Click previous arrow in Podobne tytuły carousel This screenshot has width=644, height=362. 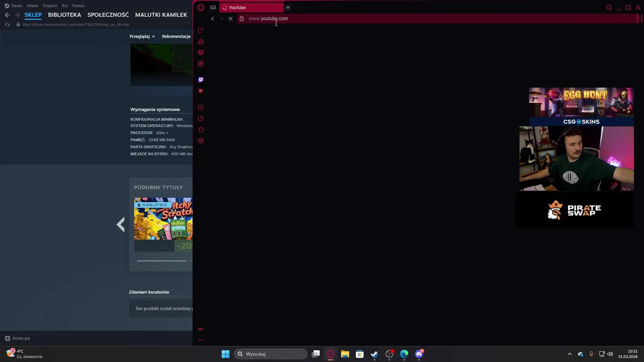coord(120,224)
